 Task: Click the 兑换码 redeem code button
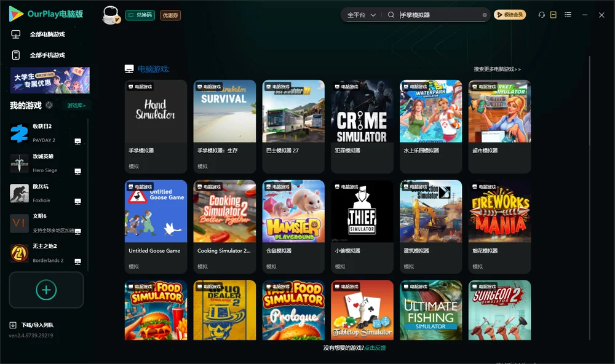(140, 15)
